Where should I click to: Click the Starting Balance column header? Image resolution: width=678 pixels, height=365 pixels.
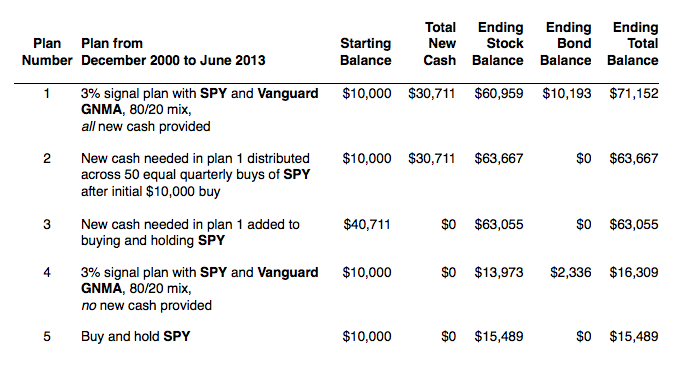click(365, 52)
